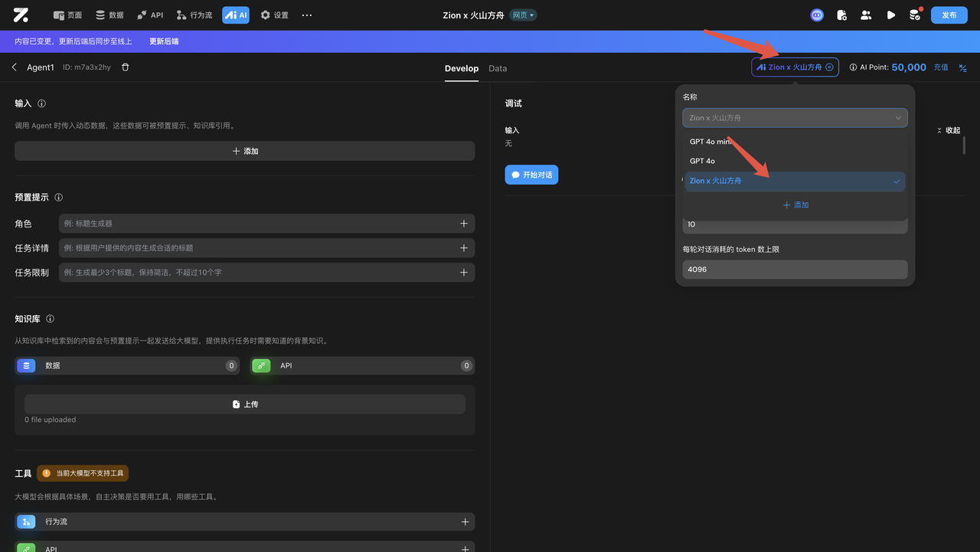This screenshot has width=980, height=552.
Task: Click the 任务详情 input field
Action: [x=266, y=248]
